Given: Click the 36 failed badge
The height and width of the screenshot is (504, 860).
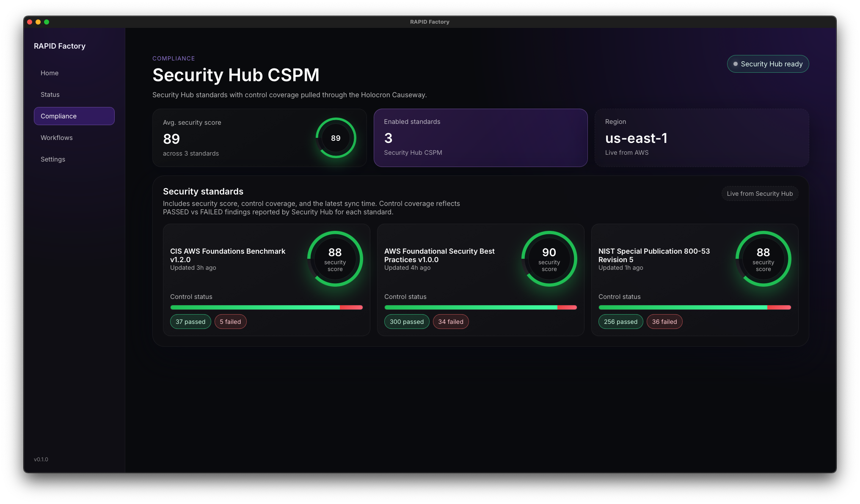Looking at the screenshot, I should click(664, 321).
